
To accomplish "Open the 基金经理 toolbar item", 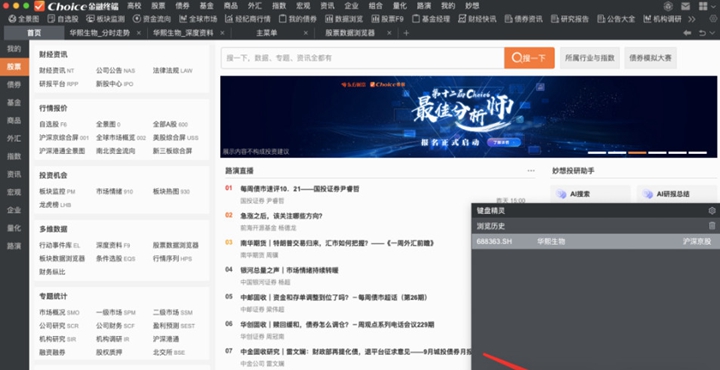I will coord(431,19).
